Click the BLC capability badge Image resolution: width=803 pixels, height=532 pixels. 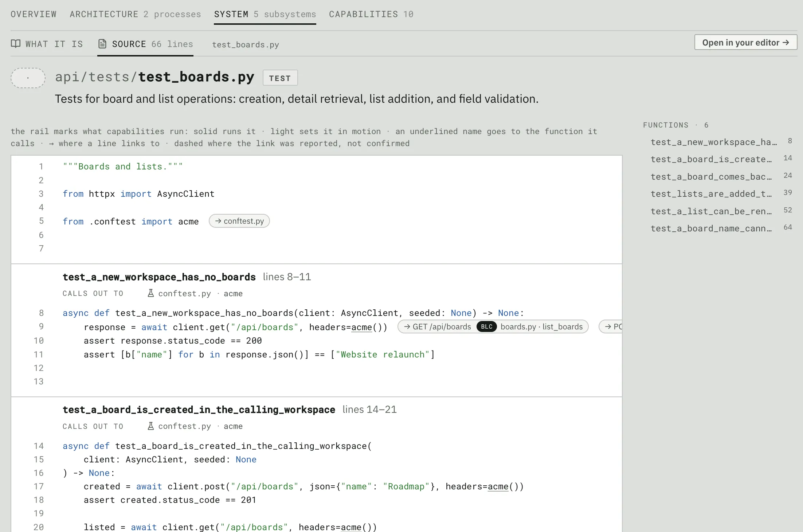[x=487, y=327]
